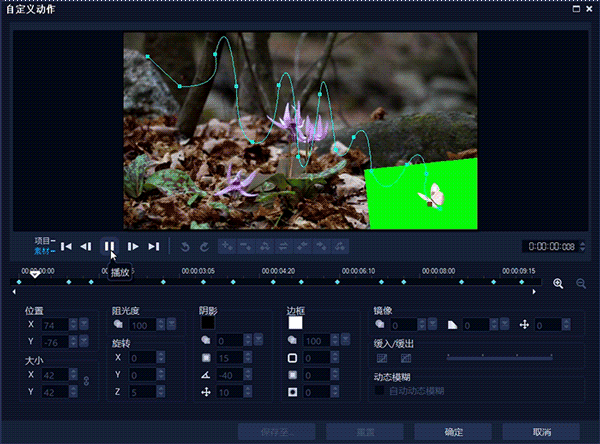This screenshot has height=444, width=600.
Task: Toggle the ease-out icon under 缓入/缓出
Action: tap(406, 358)
